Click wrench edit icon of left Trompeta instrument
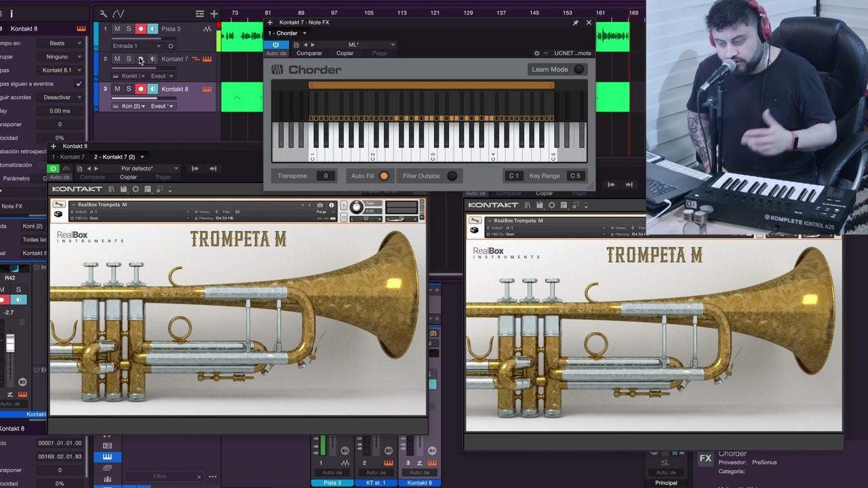Image resolution: width=868 pixels, height=488 pixels. click(x=59, y=205)
